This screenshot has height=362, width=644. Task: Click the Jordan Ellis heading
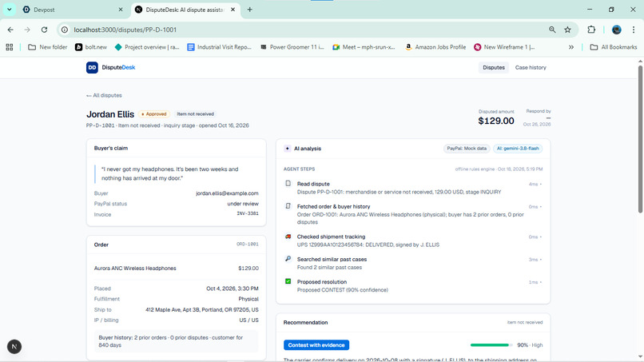110,114
